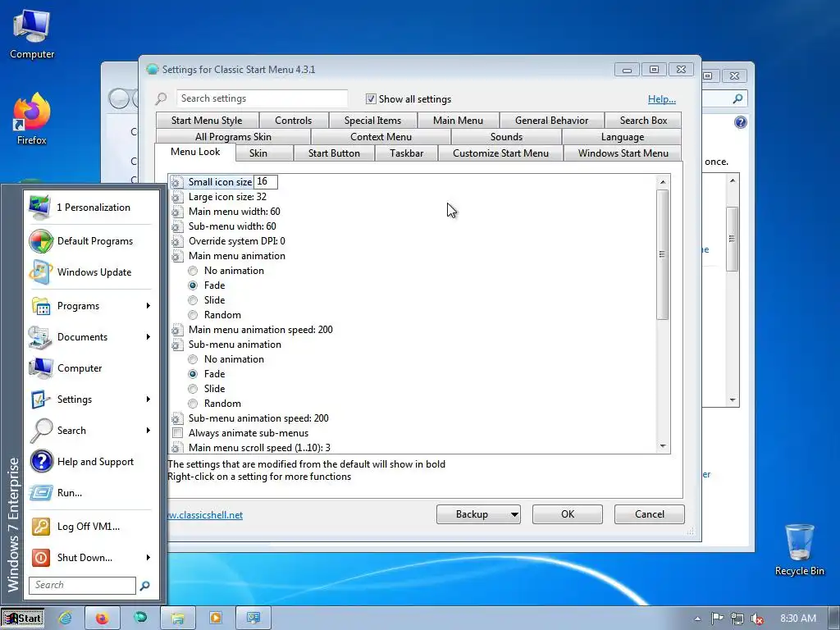This screenshot has width=840, height=630.
Task: Open the Computer desktop icon
Action: click(x=32, y=34)
